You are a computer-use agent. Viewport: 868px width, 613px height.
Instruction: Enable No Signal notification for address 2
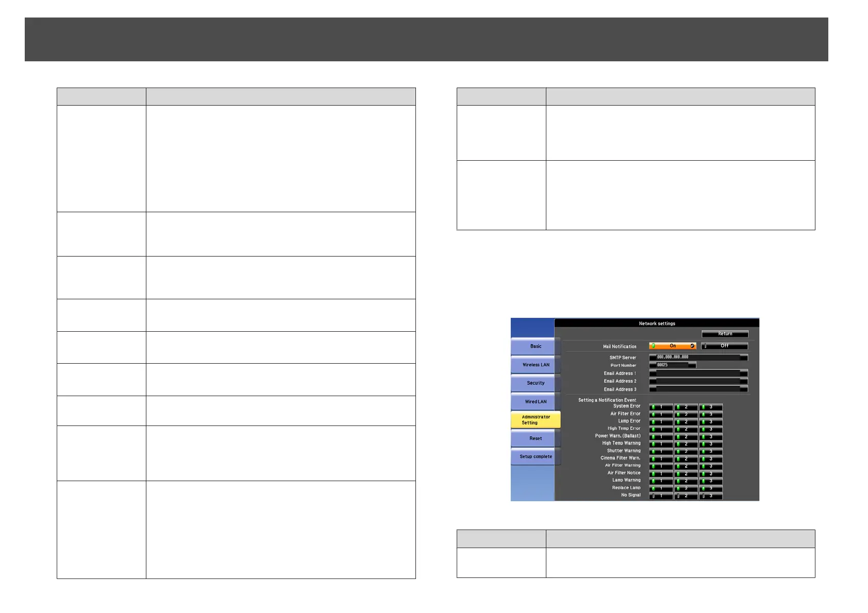(686, 496)
